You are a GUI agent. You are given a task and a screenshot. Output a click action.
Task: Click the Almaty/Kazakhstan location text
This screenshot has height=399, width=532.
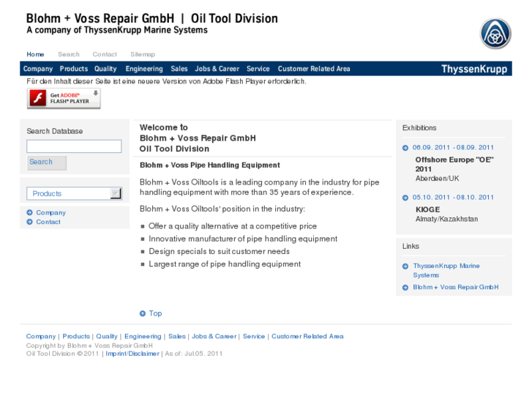(446, 219)
